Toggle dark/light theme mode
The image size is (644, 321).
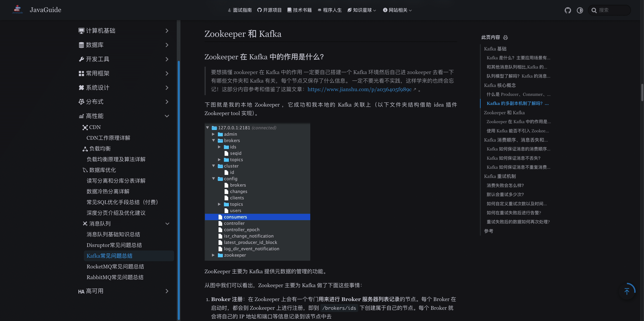pos(580,10)
